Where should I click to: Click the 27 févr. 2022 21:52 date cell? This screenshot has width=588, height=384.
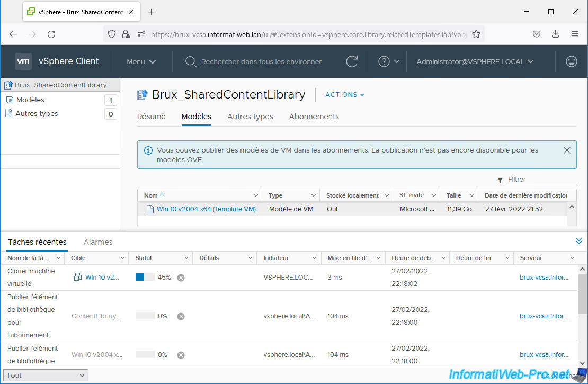point(514,209)
